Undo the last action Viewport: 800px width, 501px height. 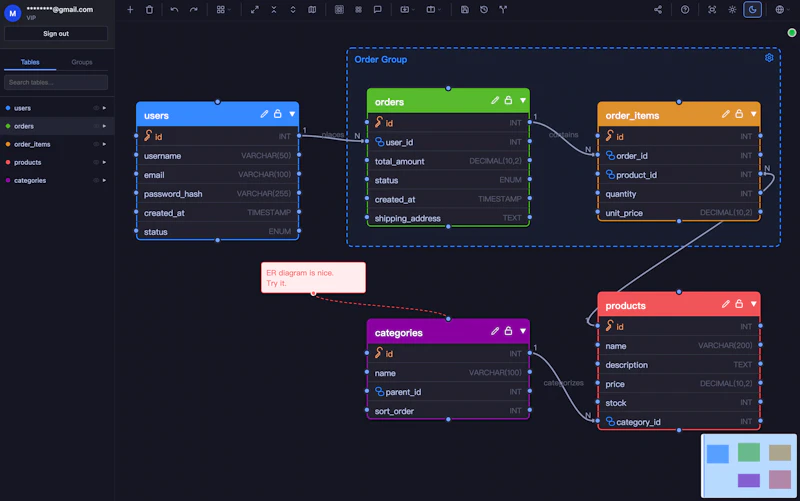point(174,10)
